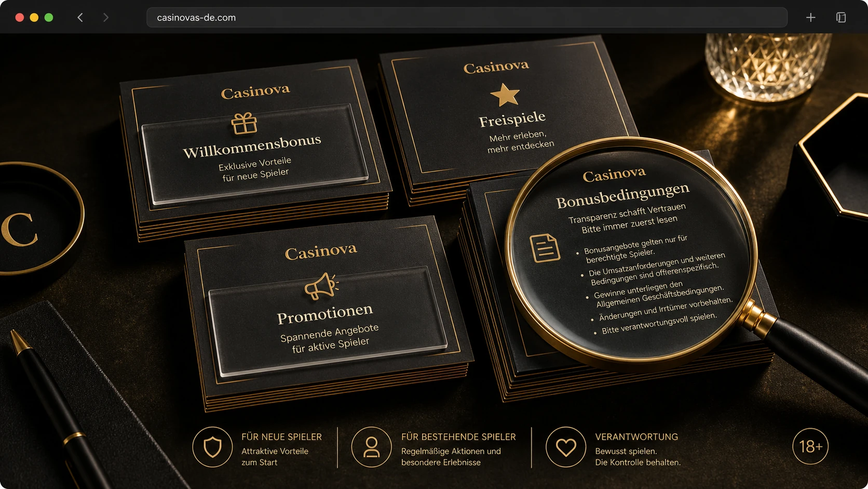Click 'Exklusive Vorteile für neue Spieler' text

(x=255, y=169)
